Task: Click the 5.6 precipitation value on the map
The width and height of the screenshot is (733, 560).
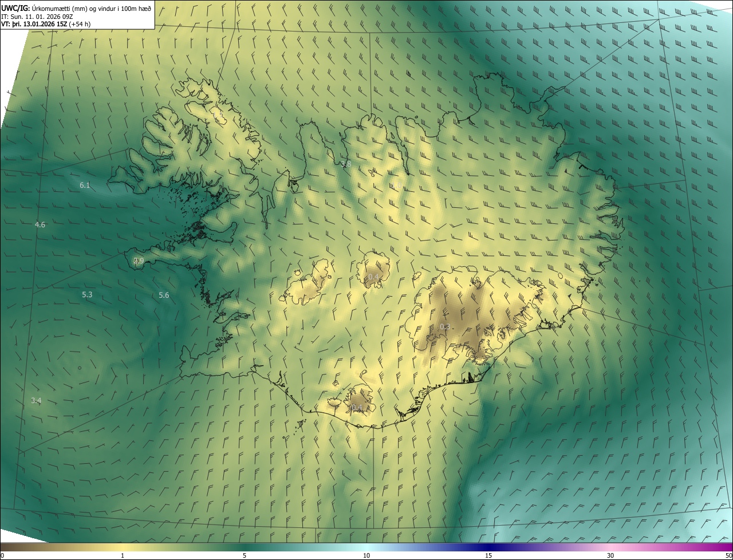Action: [164, 295]
